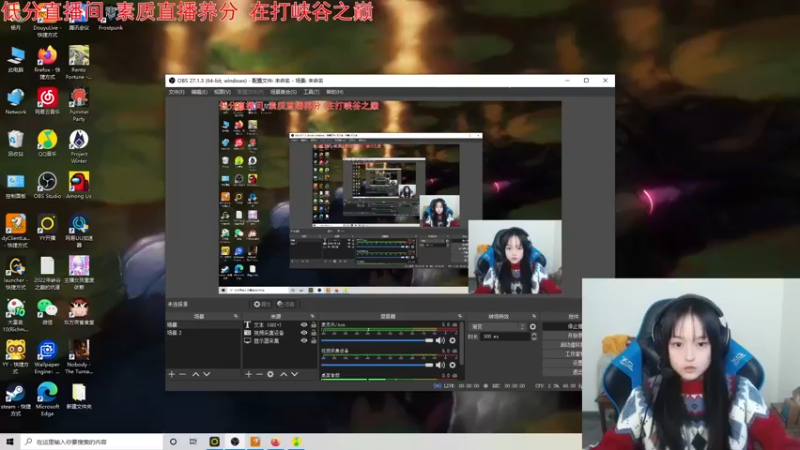The image size is (800, 450).
Task: Open Among Us desktop shortcut
Action: 79,185
